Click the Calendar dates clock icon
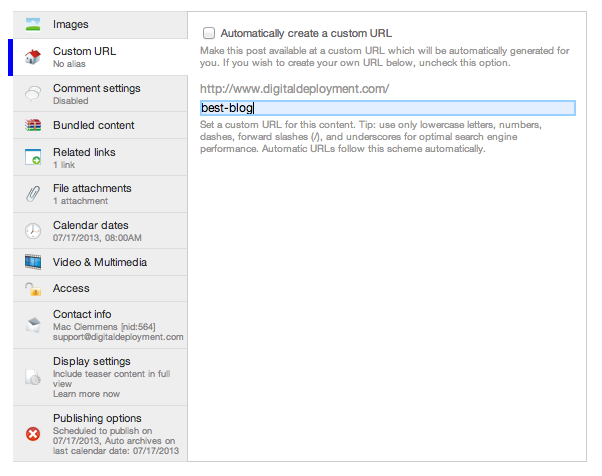 [33, 231]
